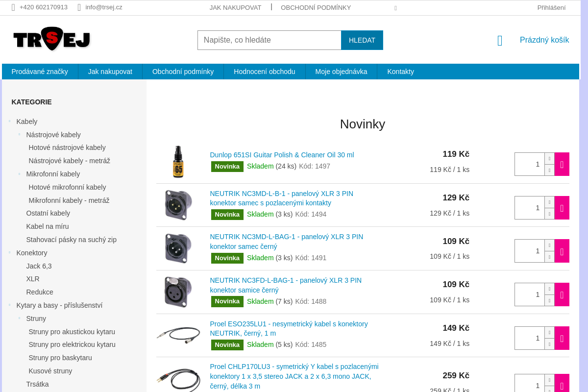
Task: Click the Prázdný košík link
Action: (544, 40)
